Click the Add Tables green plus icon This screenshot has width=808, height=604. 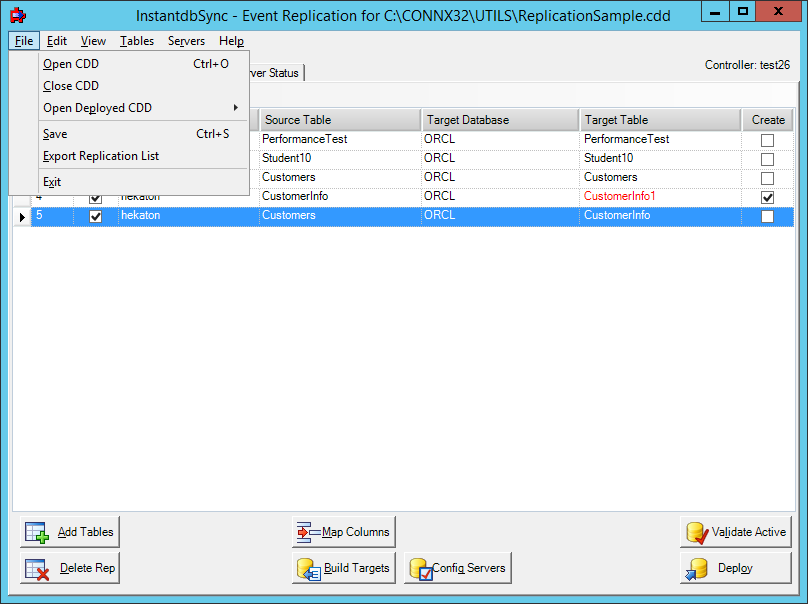[x=36, y=531]
